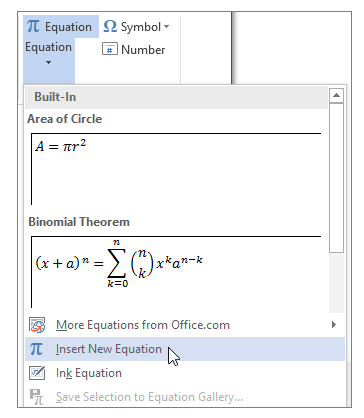Click the Save Selection to Gallery icon
This screenshot has height=418, width=364.
[x=37, y=397]
